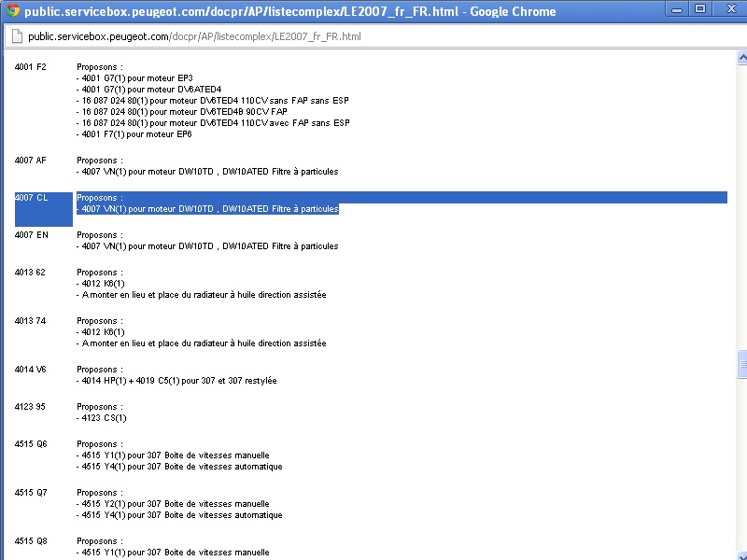Click line ending '110CV sans FAP sans ESP'
This screenshot has width=747, height=560.
coord(213,101)
